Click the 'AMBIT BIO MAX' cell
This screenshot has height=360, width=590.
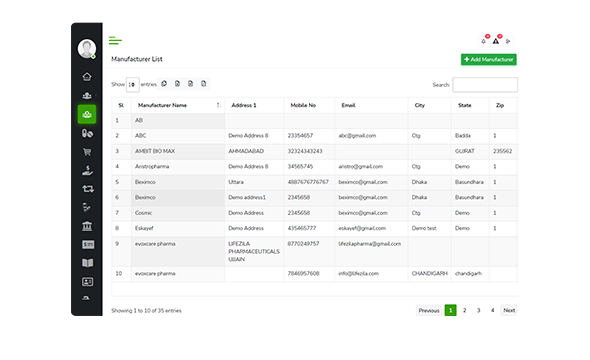[178, 151]
